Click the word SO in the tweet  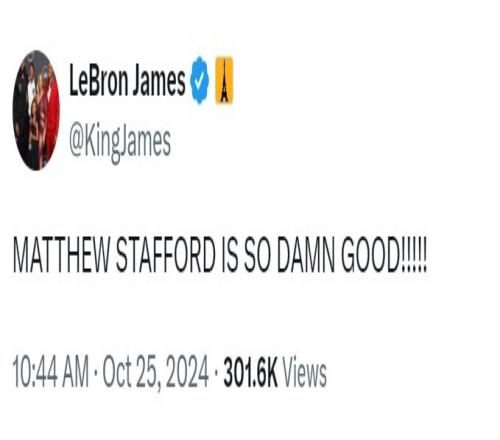[x=257, y=254]
